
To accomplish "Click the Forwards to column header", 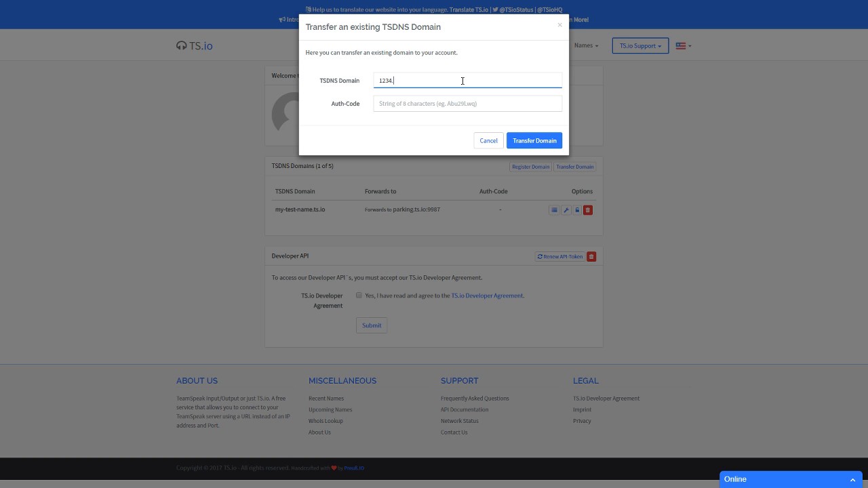I will pos(380,191).
